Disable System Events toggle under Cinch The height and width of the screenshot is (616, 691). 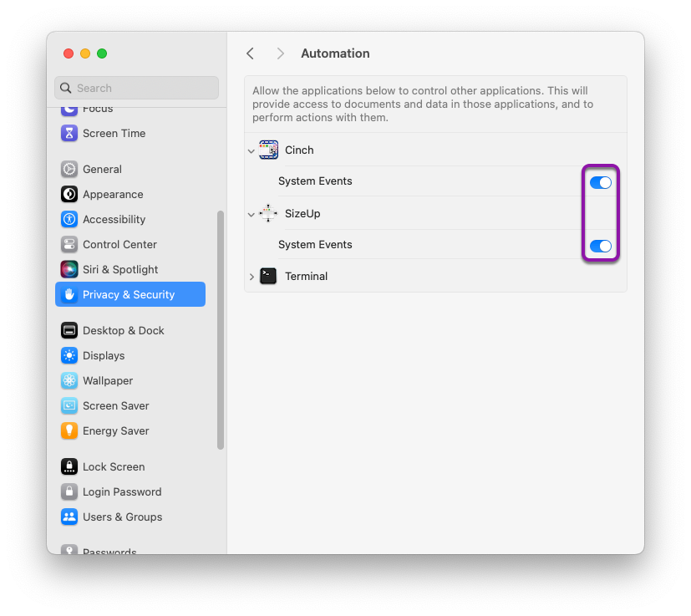coord(601,182)
